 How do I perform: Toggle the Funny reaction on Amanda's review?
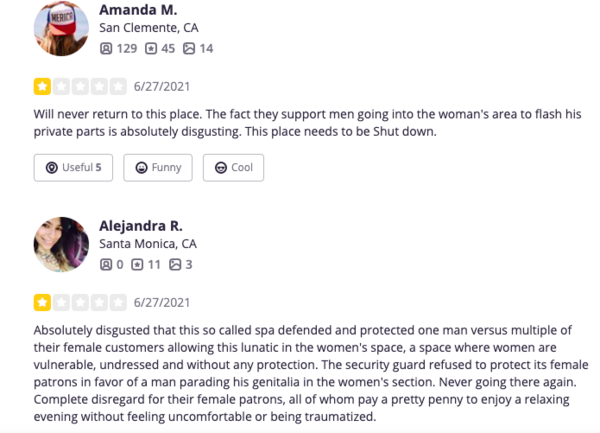[158, 167]
